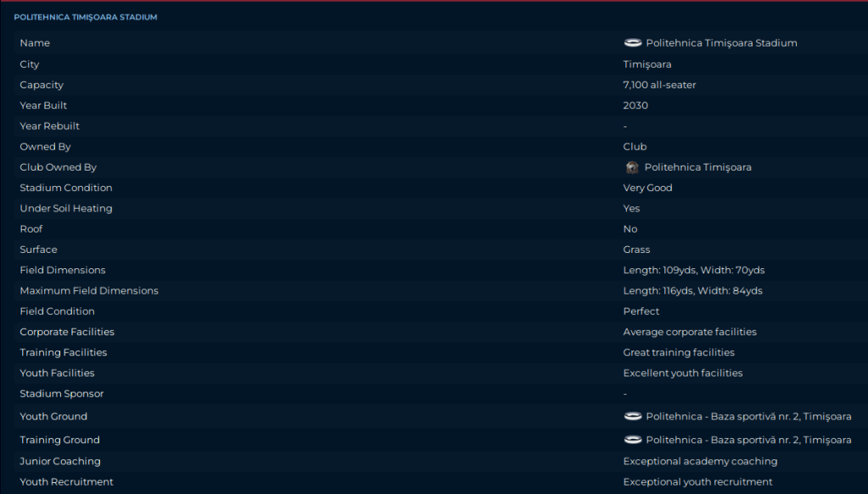Select the Exceptional academy coaching text
Screen dimensions: 868x494
point(700,462)
